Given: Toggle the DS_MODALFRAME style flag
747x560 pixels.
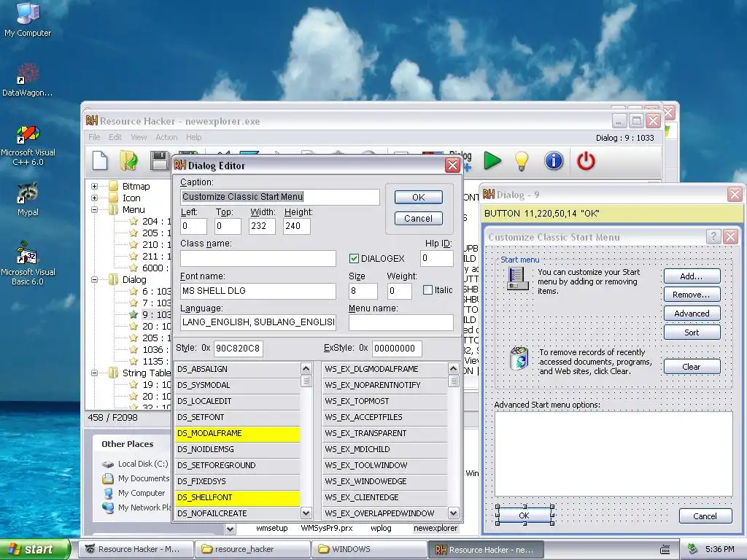Looking at the screenshot, I should (x=238, y=433).
